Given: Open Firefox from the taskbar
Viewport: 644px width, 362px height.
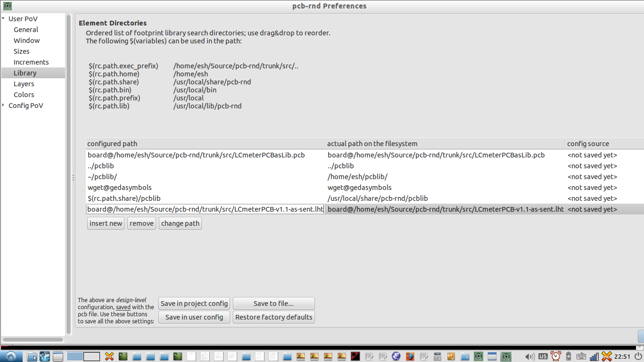Looking at the screenshot, I should 411,357.
